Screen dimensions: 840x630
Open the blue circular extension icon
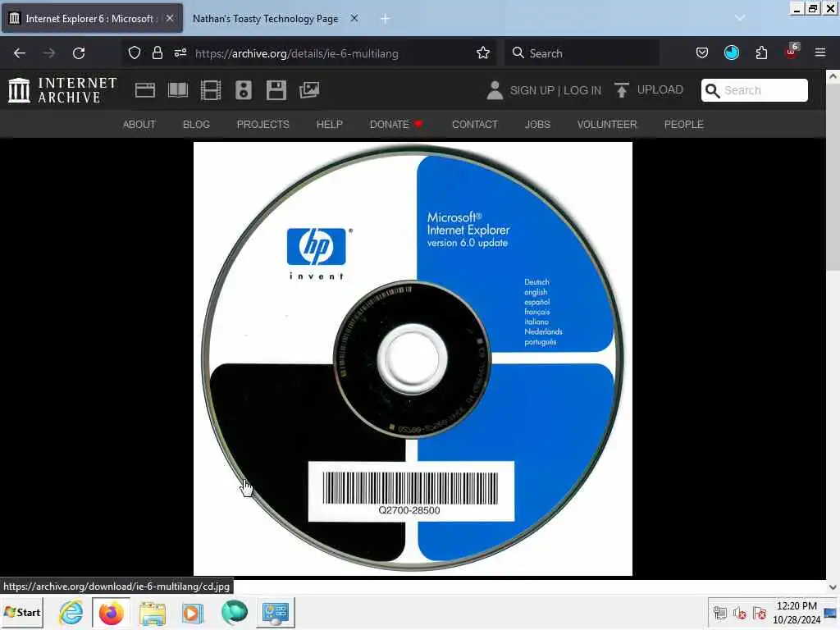(x=731, y=52)
